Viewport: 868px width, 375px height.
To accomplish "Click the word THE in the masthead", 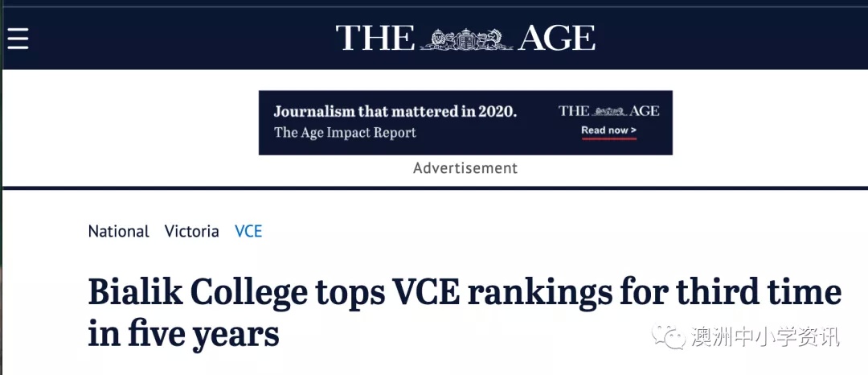I will click(375, 38).
